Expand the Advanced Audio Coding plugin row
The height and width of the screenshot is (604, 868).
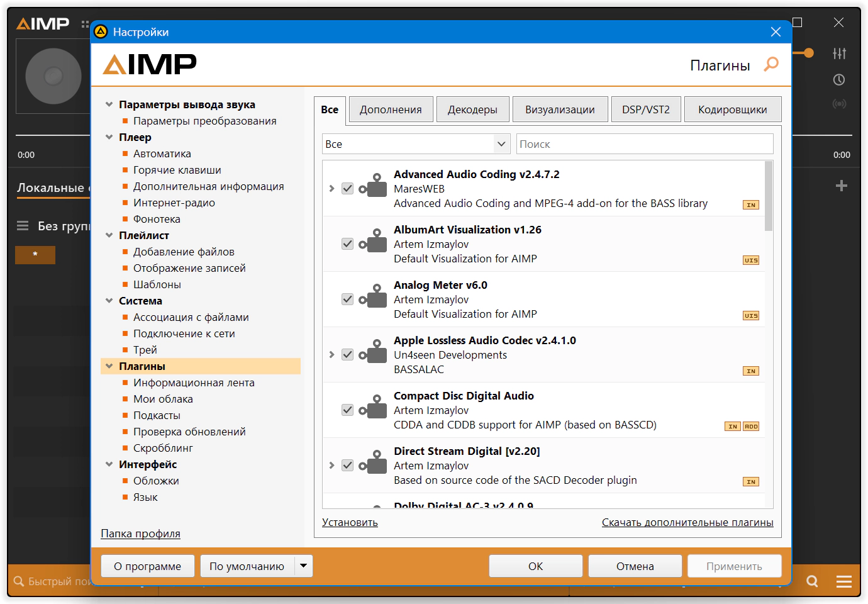pos(331,188)
